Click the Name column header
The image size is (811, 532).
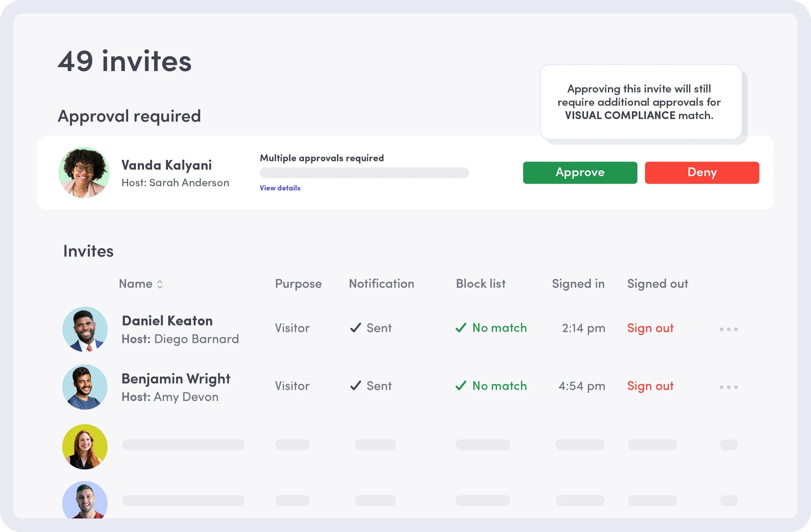click(x=136, y=284)
